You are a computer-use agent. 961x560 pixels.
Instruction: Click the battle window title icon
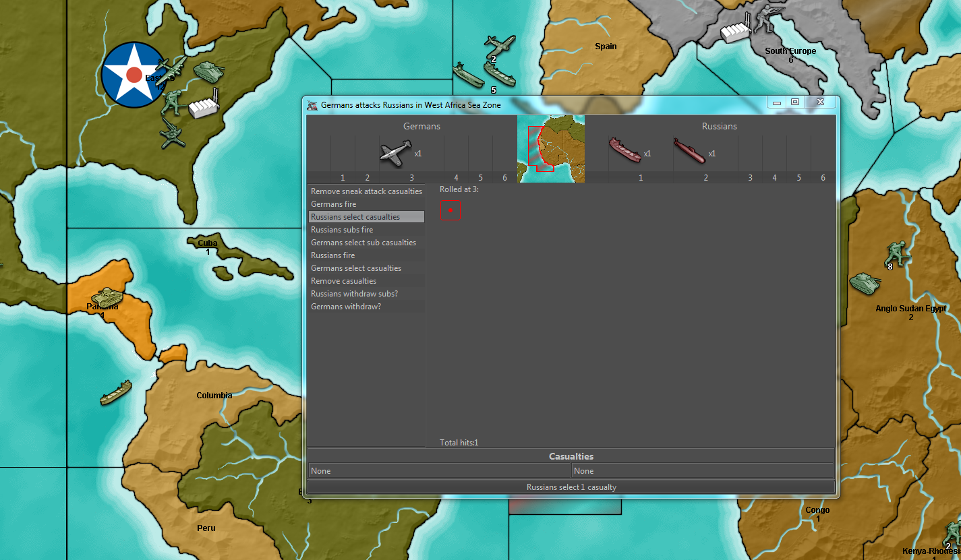click(x=312, y=104)
